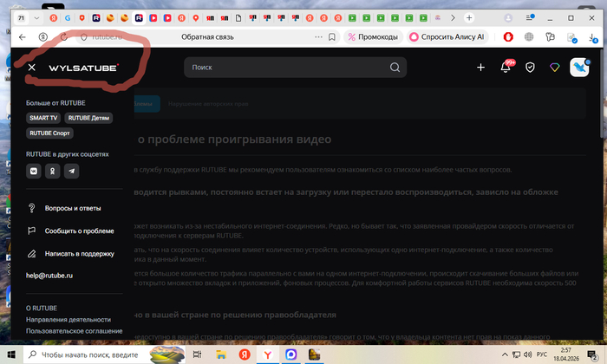Click the volume speaker tray icon

coord(527,354)
